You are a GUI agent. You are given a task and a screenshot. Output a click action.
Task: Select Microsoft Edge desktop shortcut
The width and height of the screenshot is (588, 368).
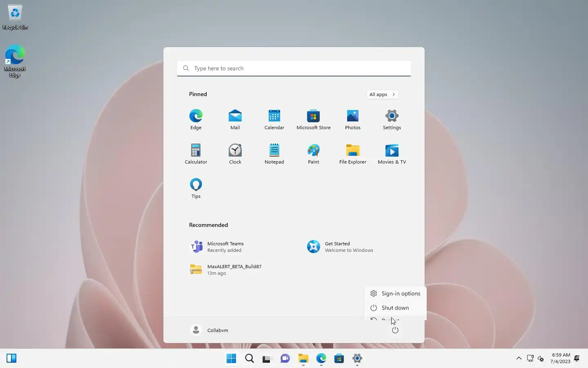(15, 61)
